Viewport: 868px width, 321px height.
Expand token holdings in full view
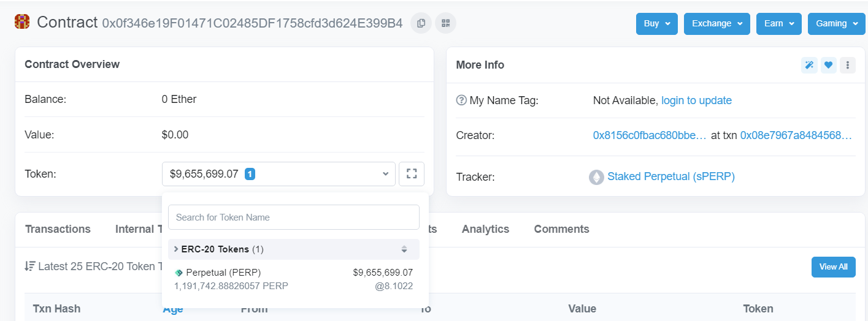tap(412, 174)
